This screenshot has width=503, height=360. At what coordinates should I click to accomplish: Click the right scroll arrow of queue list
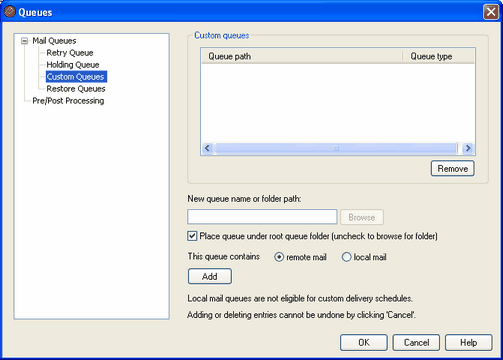(468, 148)
